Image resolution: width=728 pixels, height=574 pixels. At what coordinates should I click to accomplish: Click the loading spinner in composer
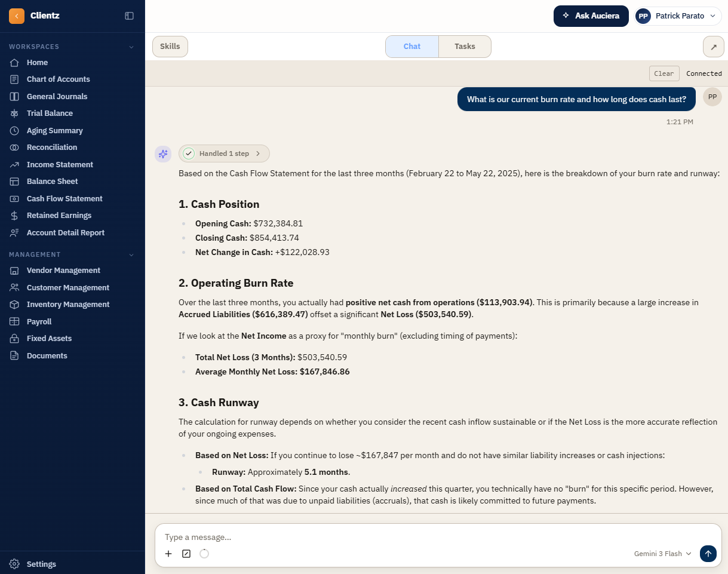coord(204,554)
